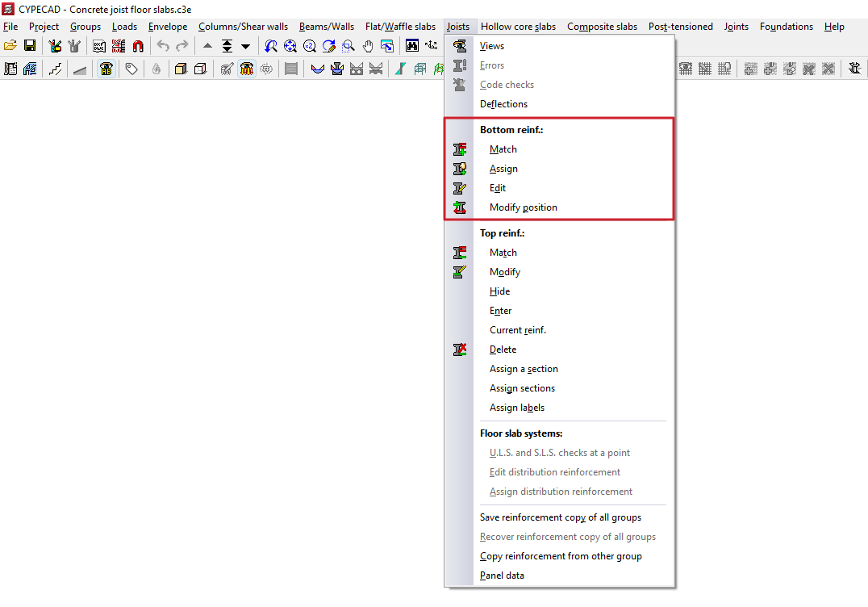Open the Flat/Waffle slabs menu
The width and height of the screenshot is (868, 607).
tap(400, 27)
